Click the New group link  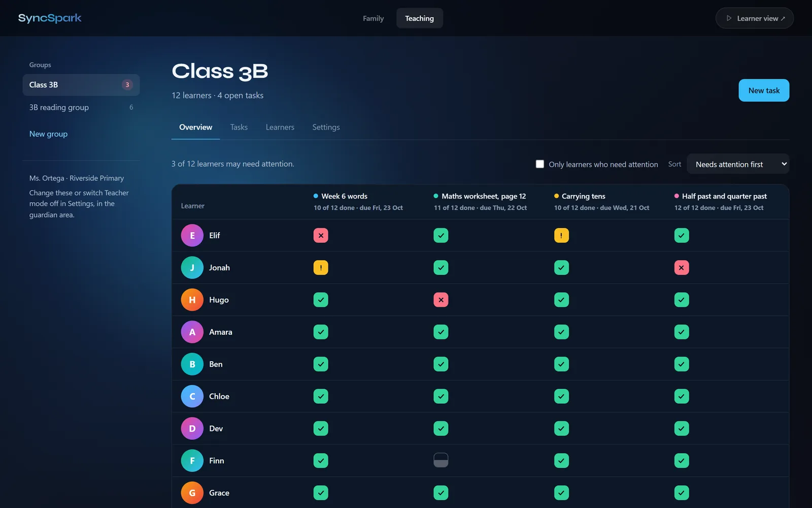(48, 134)
